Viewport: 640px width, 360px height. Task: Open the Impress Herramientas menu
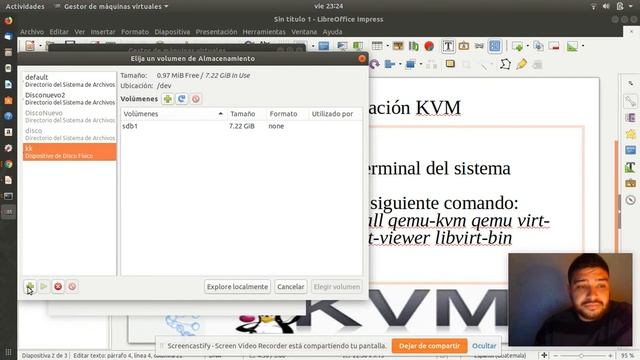click(x=264, y=32)
